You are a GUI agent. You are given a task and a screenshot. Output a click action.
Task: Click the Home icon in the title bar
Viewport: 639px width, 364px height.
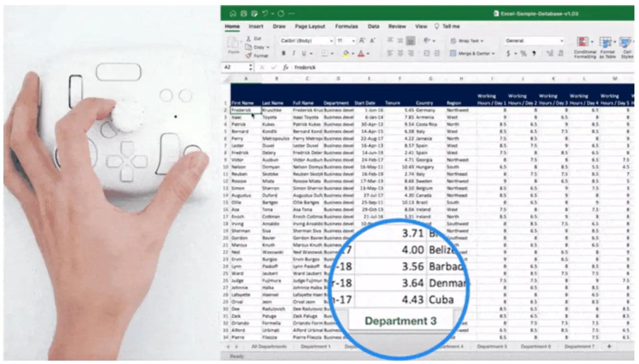(x=233, y=14)
